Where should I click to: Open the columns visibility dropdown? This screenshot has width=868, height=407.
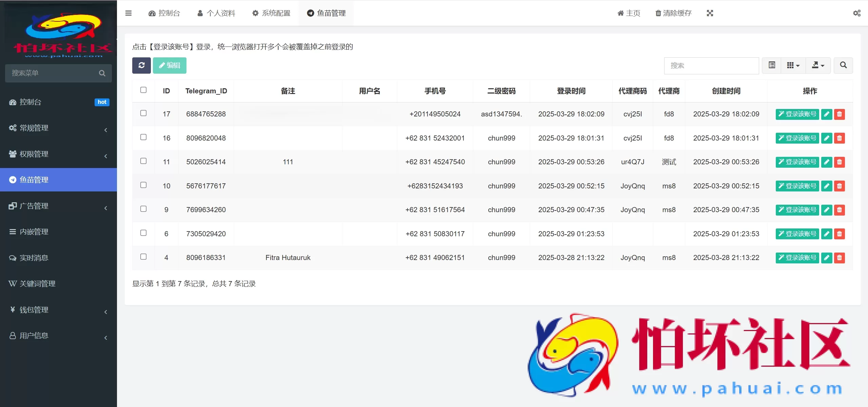click(x=793, y=65)
